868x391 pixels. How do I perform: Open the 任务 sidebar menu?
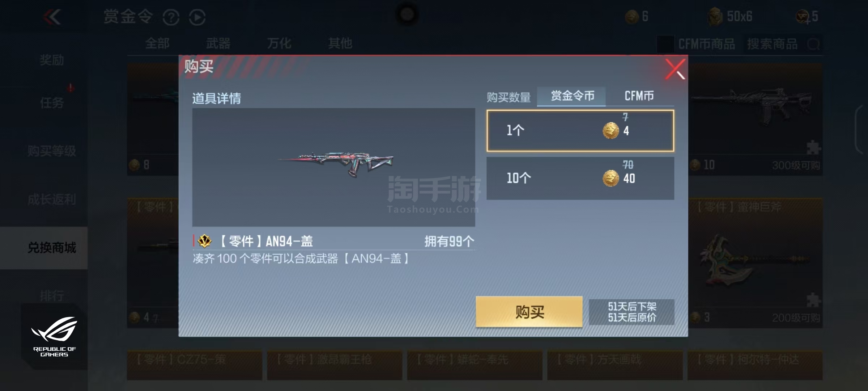pyautogui.click(x=52, y=103)
